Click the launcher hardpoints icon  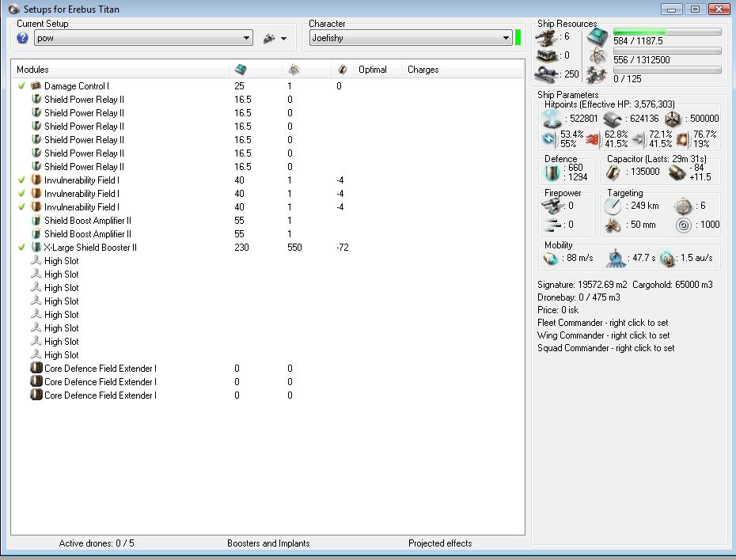click(546, 56)
